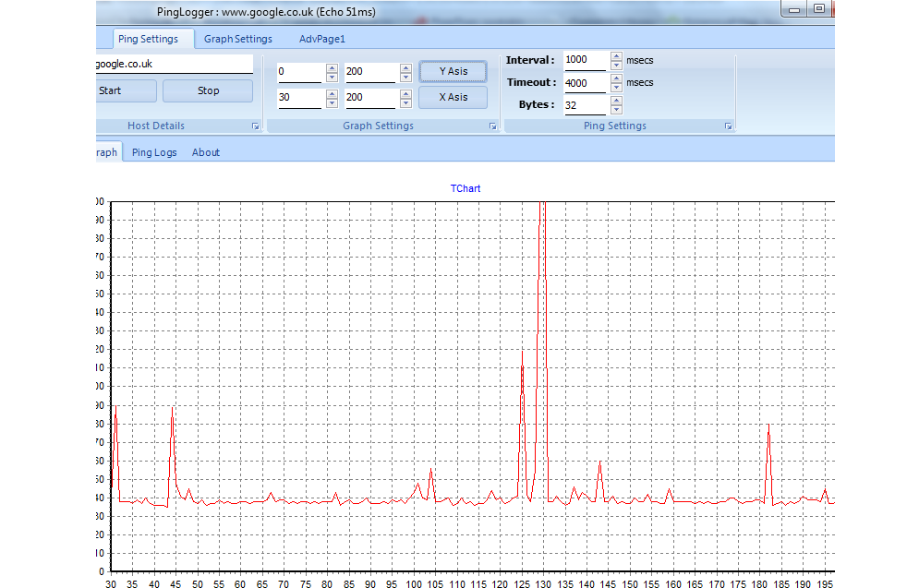The height and width of the screenshot is (588, 907).
Task: Open the Graph Settings group dialog launcher
Action: [493, 126]
